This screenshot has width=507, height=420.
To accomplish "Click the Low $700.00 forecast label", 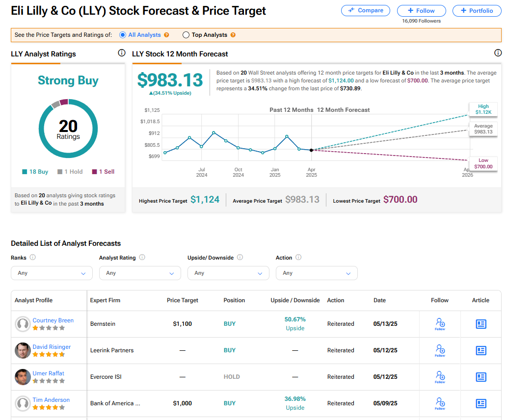I will coord(483,163).
